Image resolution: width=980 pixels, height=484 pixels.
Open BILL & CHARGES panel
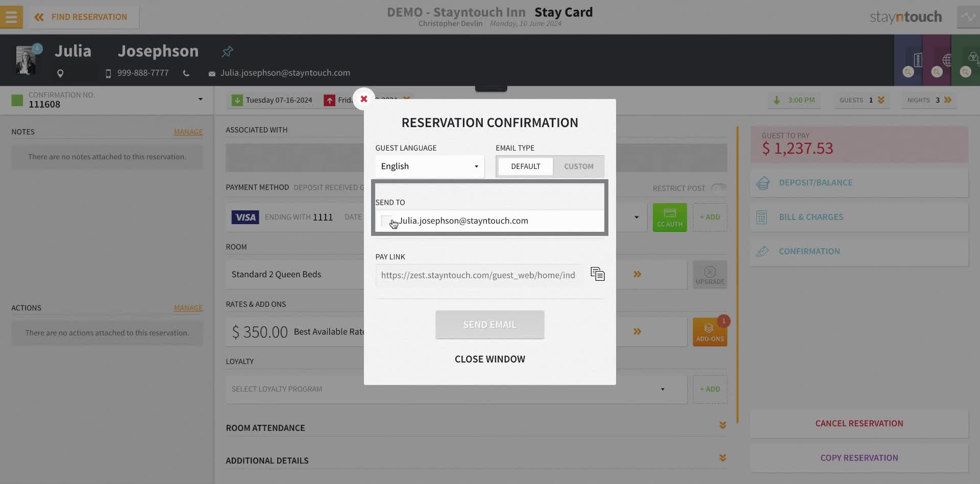[x=859, y=217]
